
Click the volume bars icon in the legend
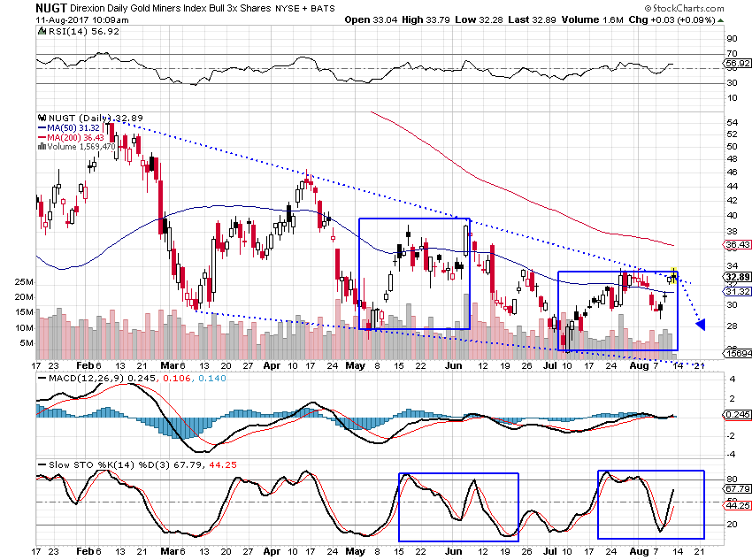click(40, 147)
